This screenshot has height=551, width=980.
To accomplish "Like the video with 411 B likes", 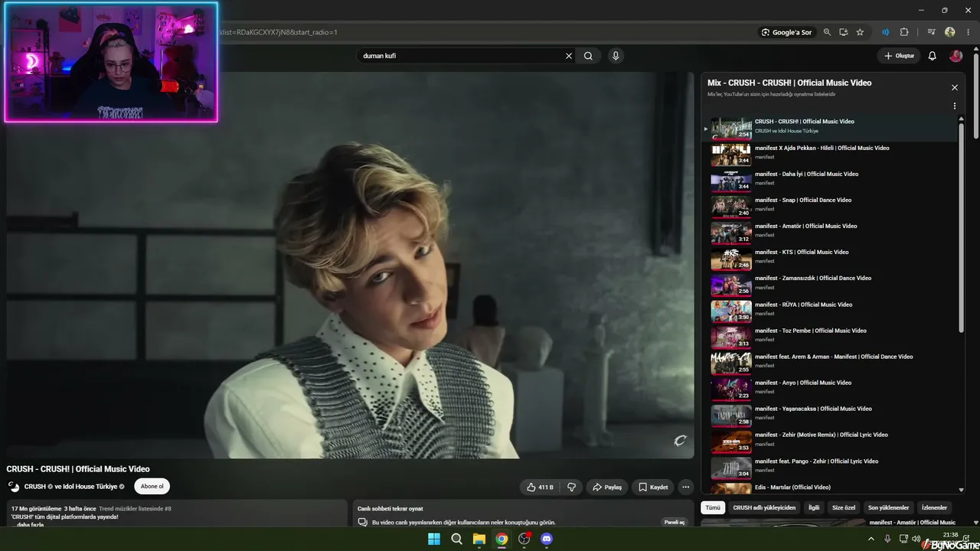I will (541, 487).
